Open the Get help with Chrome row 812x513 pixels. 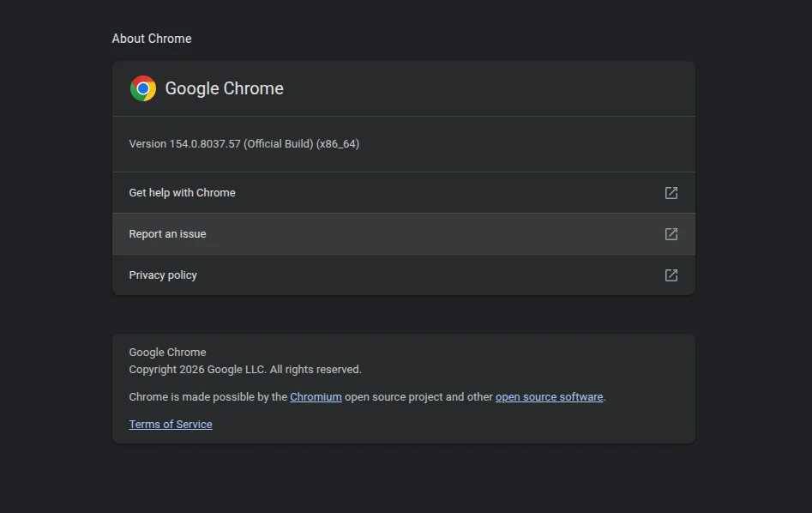tap(403, 193)
